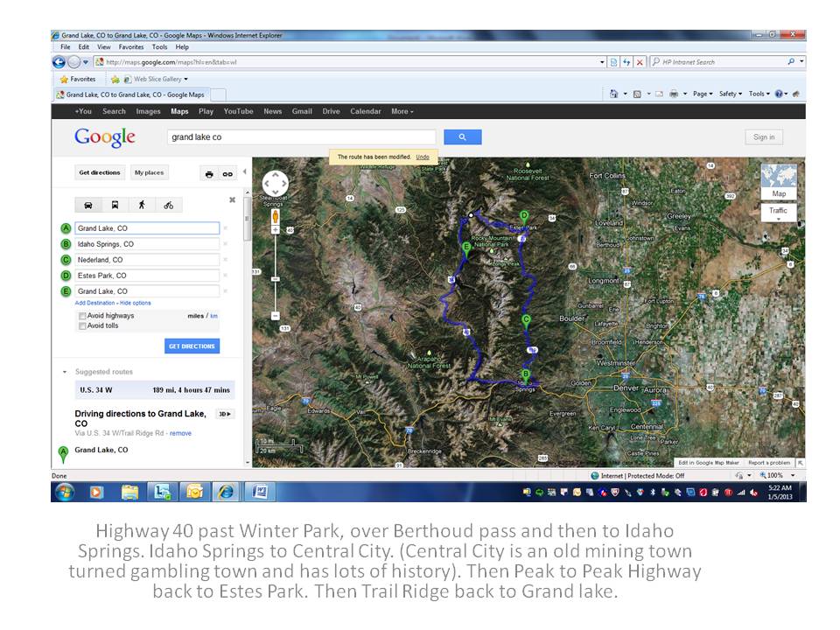Click the Street View pegman icon

tap(276, 216)
